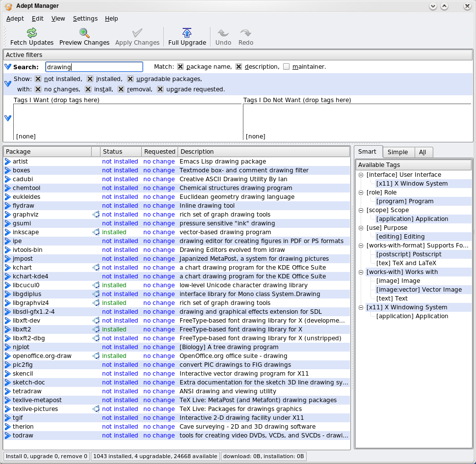Image resolution: width=476 pixels, height=464 pixels.
Task: Enable the maintainer match checkbox
Action: pos(287,67)
